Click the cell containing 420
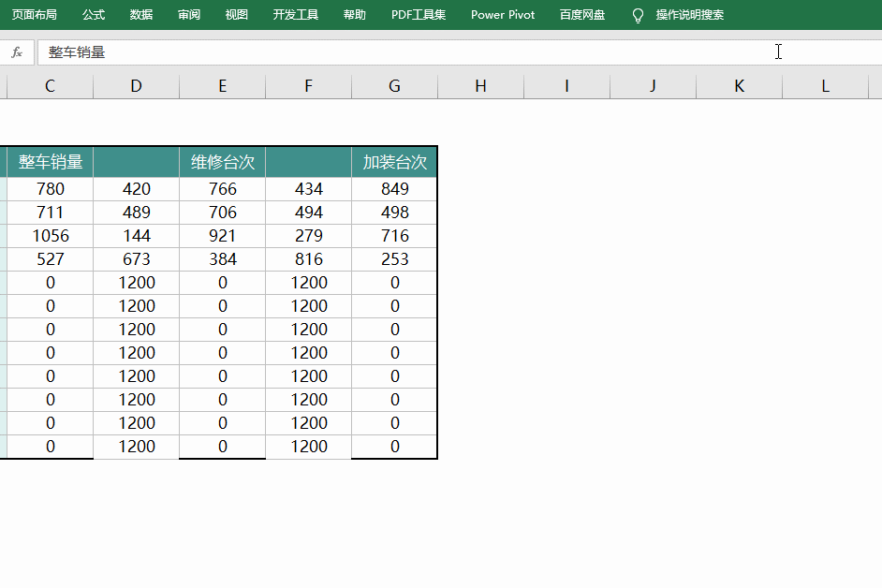This screenshot has width=882, height=588. point(136,189)
